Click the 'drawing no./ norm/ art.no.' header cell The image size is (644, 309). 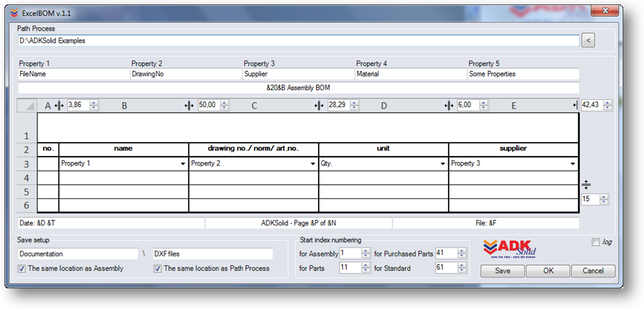(x=254, y=149)
